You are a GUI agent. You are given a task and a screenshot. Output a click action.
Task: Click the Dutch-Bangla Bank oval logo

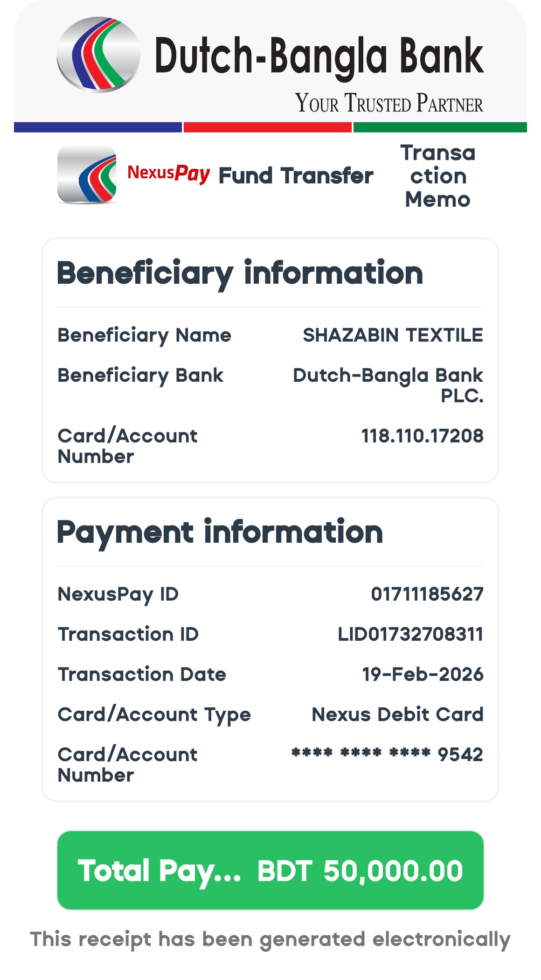coord(98,55)
